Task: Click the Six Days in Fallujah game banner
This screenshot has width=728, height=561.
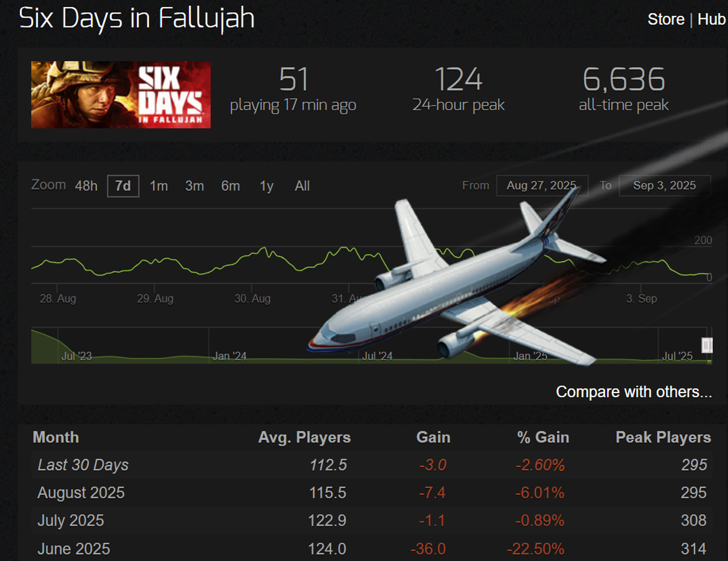Action: click(120, 95)
